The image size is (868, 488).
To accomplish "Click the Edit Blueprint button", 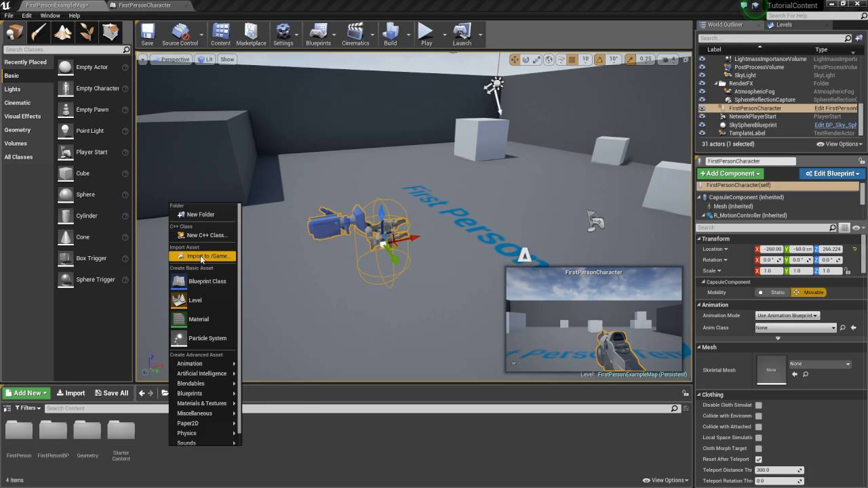I will pyautogui.click(x=831, y=174).
